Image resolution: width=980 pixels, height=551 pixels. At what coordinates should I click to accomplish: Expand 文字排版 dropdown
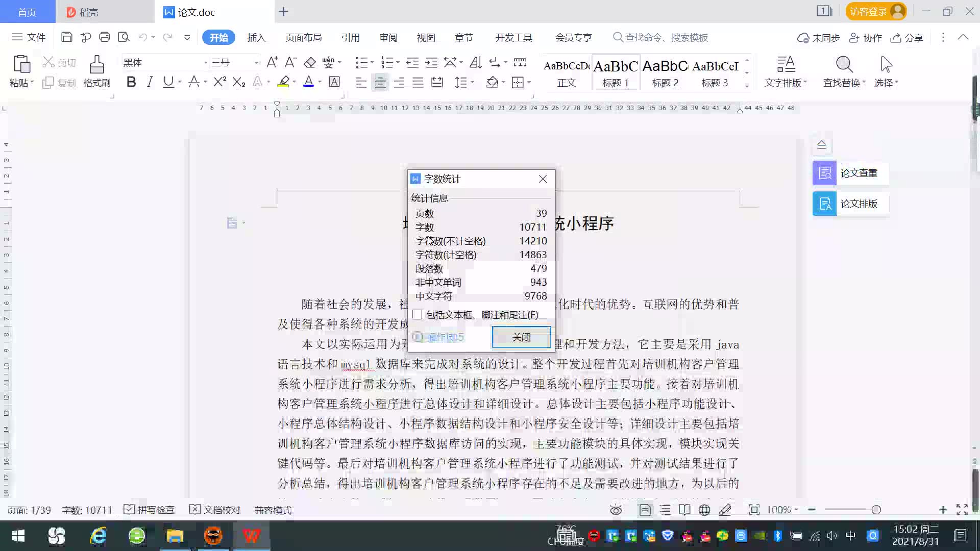tap(786, 83)
